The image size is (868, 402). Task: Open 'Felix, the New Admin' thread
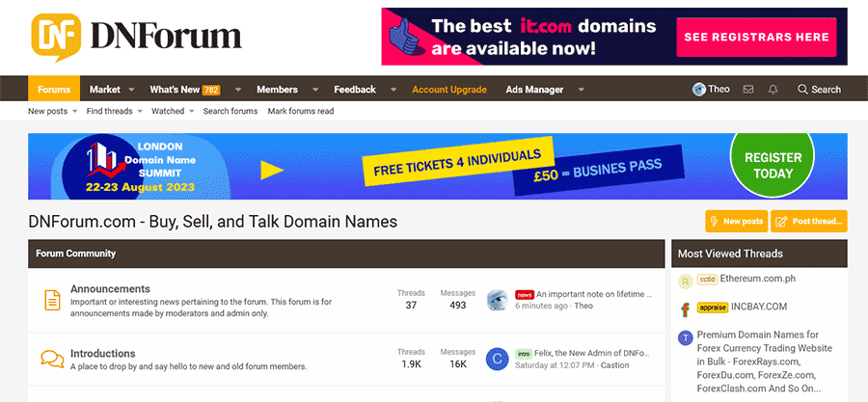(x=592, y=354)
